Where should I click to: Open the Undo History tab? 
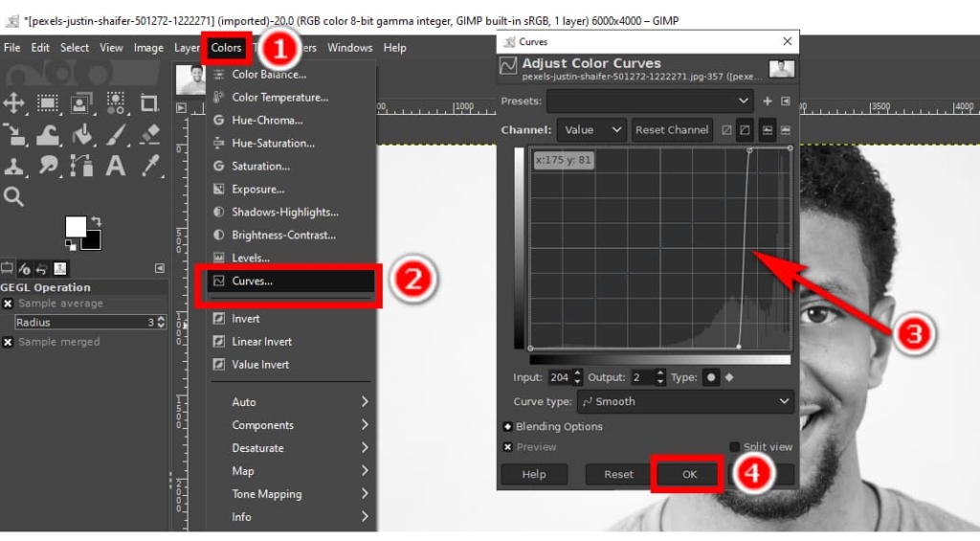pyautogui.click(x=42, y=269)
